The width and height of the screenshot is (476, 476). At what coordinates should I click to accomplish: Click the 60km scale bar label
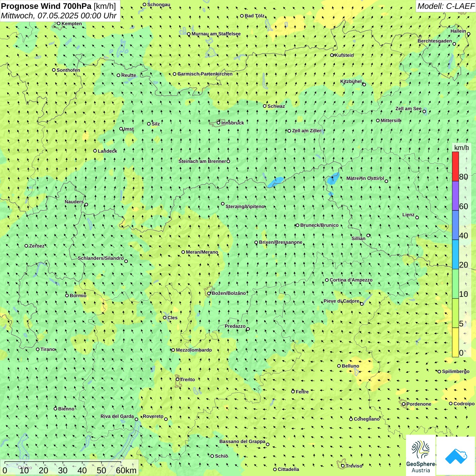tap(126, 471)
